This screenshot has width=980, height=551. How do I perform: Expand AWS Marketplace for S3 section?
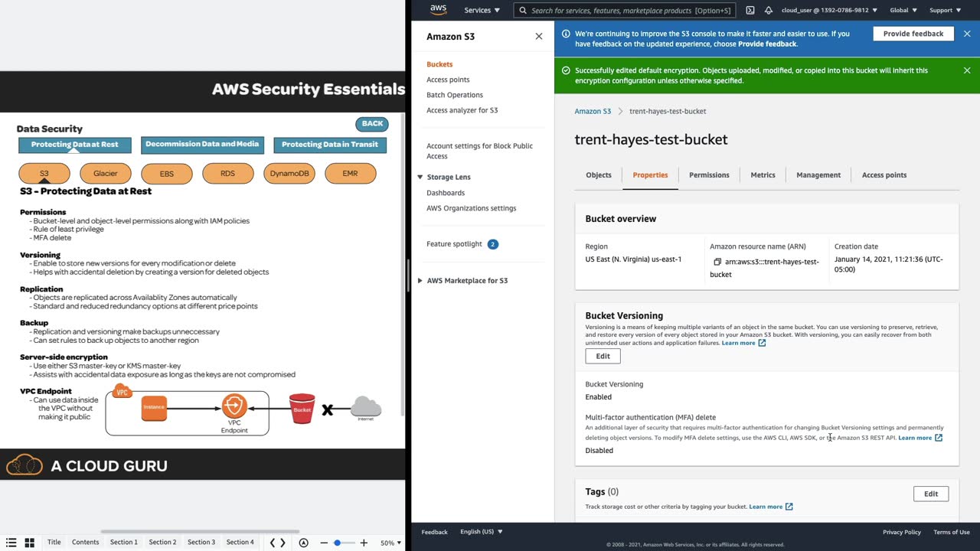420,281
